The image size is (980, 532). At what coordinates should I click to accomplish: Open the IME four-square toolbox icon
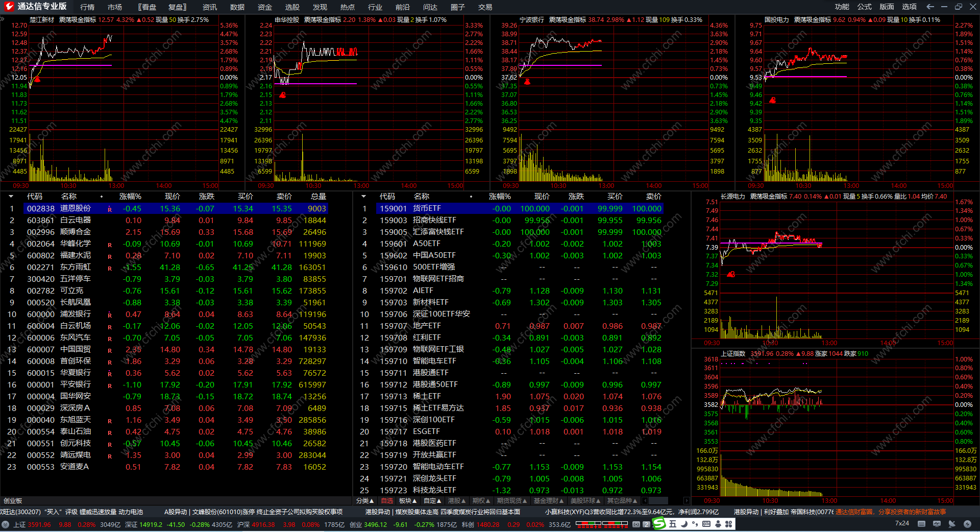coord(728,524)
